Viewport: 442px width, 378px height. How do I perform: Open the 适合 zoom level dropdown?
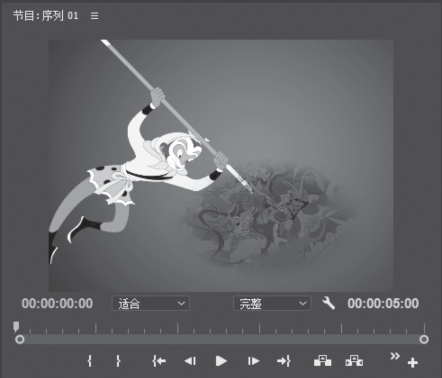tap(151, 303)
